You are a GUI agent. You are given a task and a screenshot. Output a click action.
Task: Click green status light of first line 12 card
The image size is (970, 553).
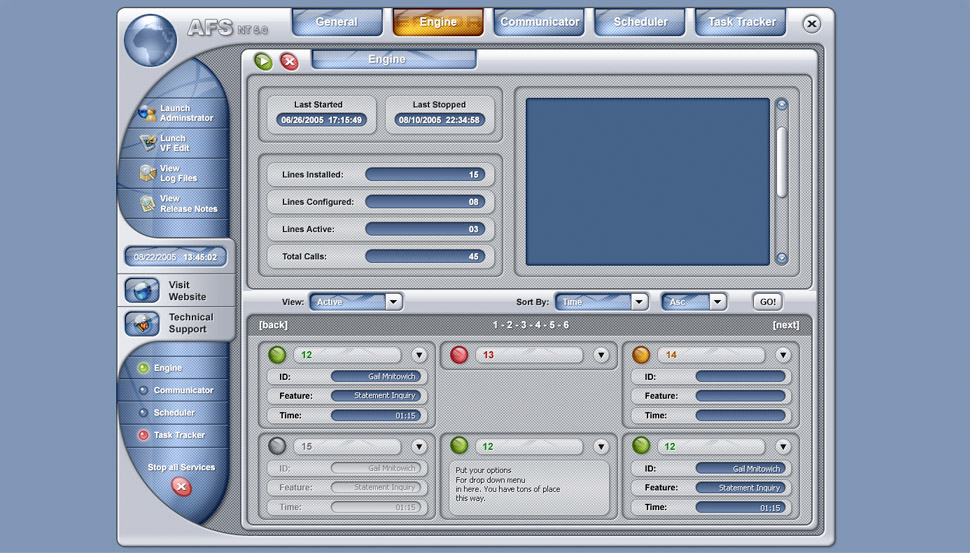(x=277, y=354)
